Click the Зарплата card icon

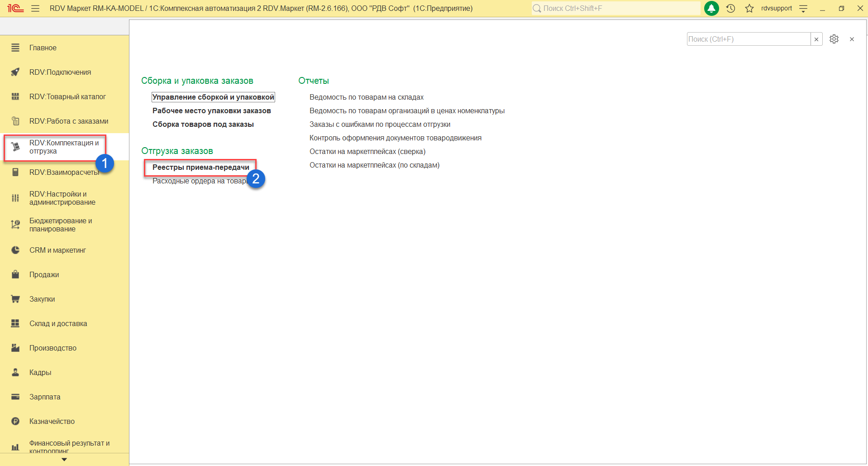(15, 397)
